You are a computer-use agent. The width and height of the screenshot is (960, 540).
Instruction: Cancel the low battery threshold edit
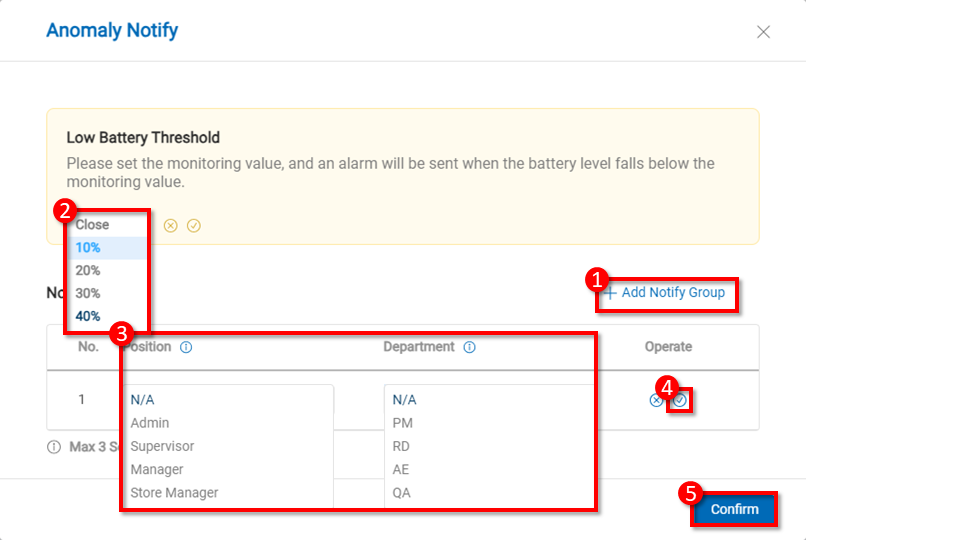click(x=171, y=226)
